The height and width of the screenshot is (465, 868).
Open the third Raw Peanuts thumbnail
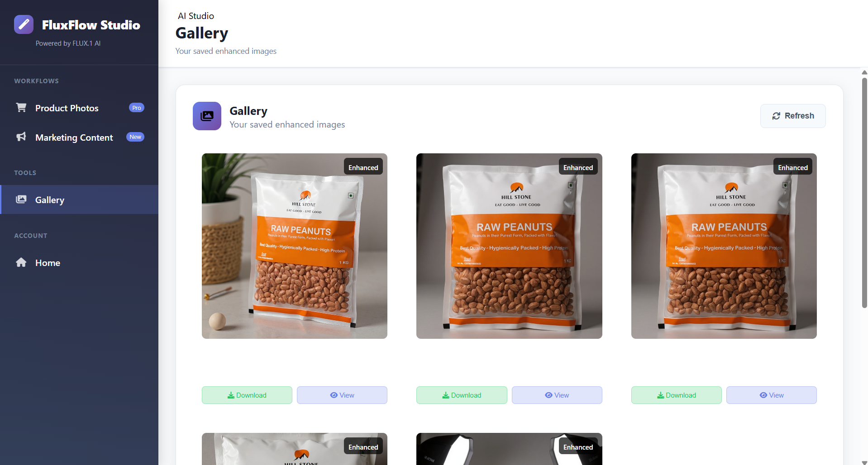[x=724, y=246]
